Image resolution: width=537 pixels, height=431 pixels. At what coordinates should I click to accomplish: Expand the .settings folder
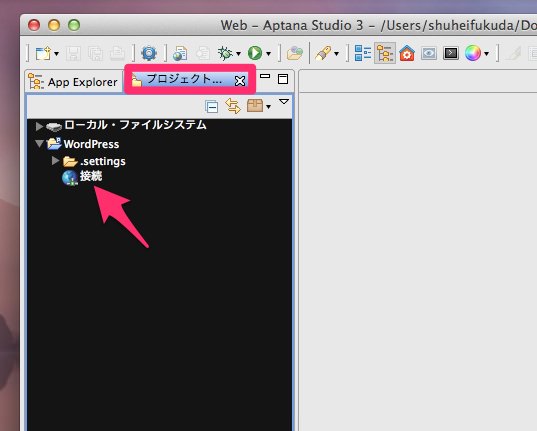55,160
